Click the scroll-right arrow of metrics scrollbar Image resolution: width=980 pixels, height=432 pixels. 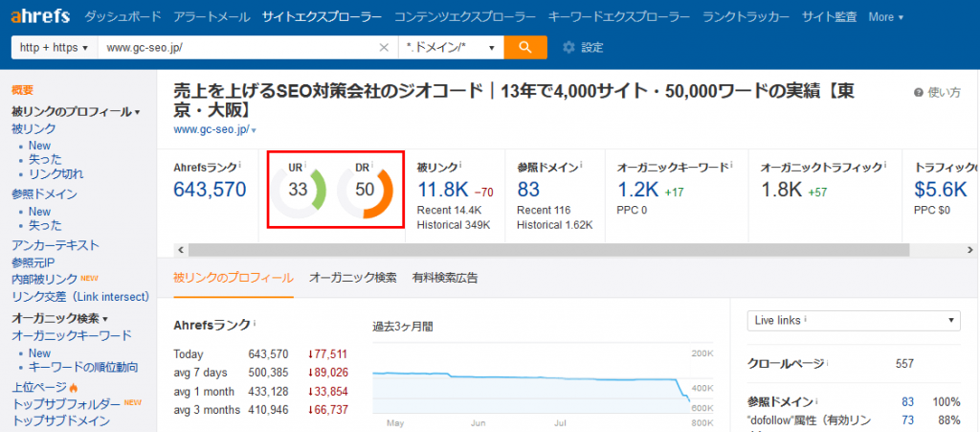(969, 250)
